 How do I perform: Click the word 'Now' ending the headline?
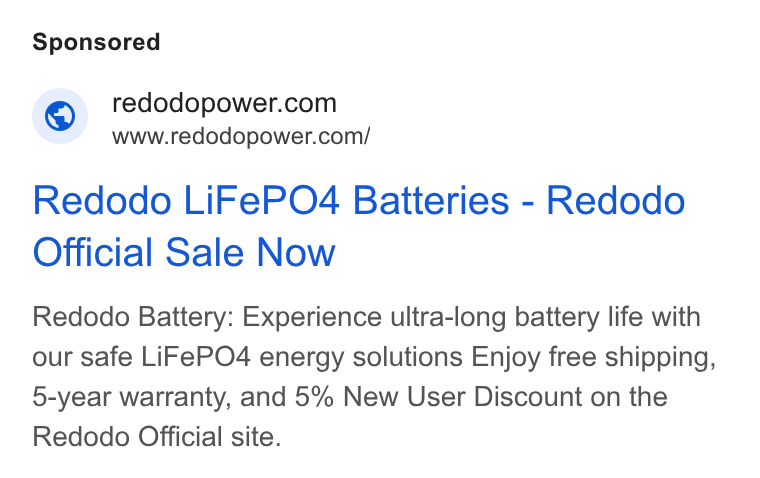296,252
